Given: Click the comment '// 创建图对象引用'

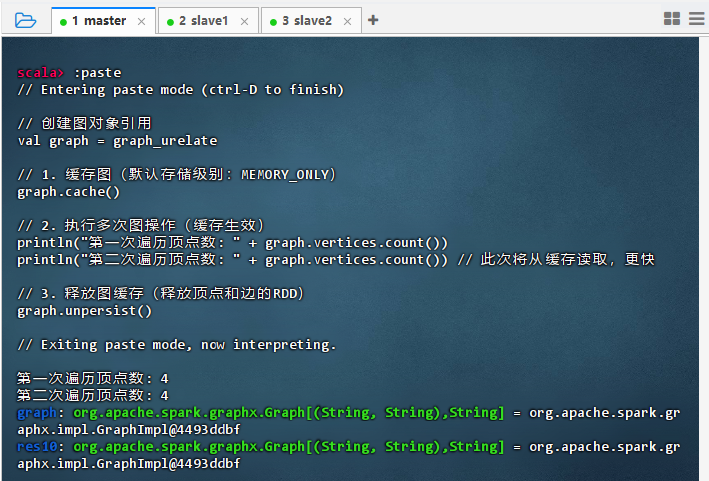Looking at the screenshot, I should point(85,123).
